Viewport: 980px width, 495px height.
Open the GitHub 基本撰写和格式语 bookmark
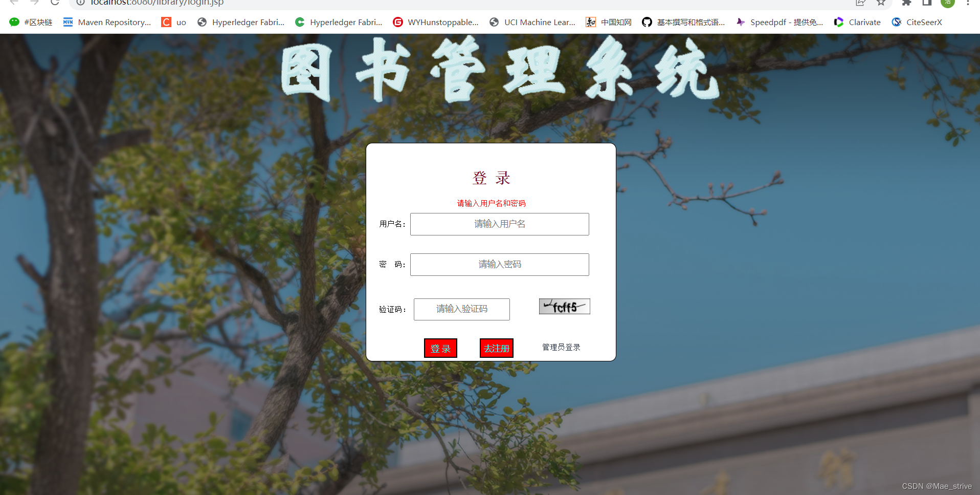pyautogui.click(x=683, y=22)
